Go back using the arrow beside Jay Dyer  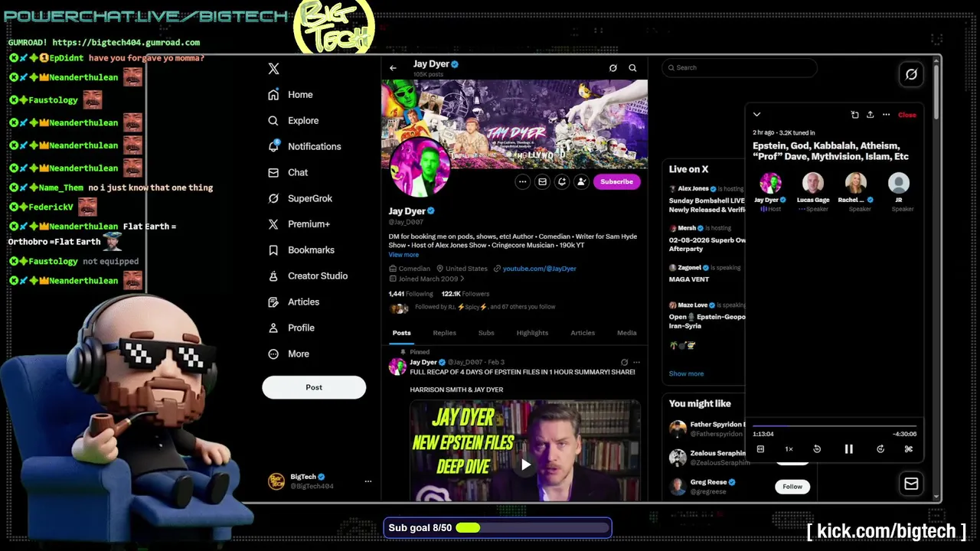pyautogui.click(x=393, y=68)
